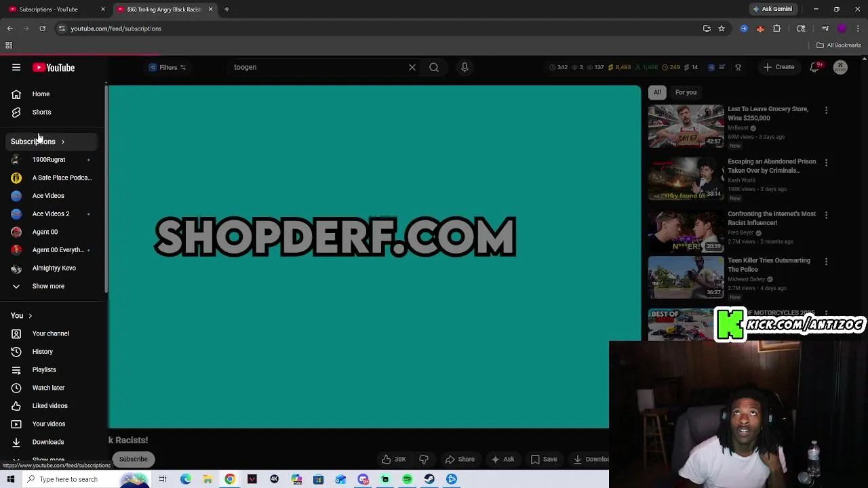Open the Teen Killer video thumbnail
Screen dimensions: 868x488
coord(686,277)
